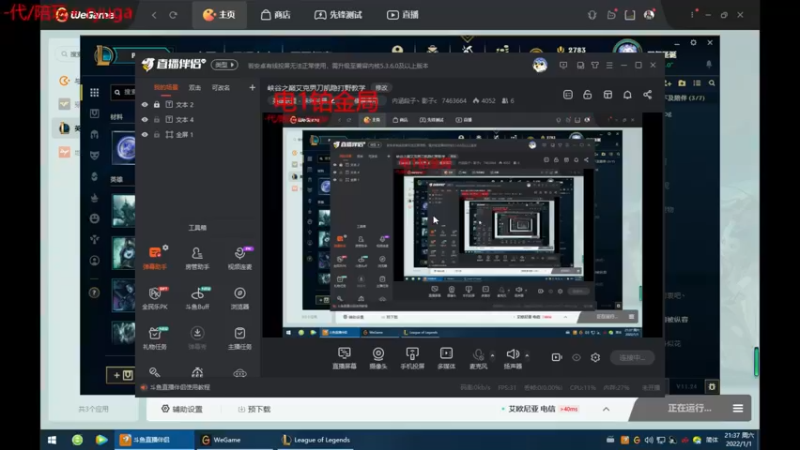The width and height of the screenshot is (800, 450).
Task: Click the search box in WeGame left sidebar
Action: click(x=68, y=54)
